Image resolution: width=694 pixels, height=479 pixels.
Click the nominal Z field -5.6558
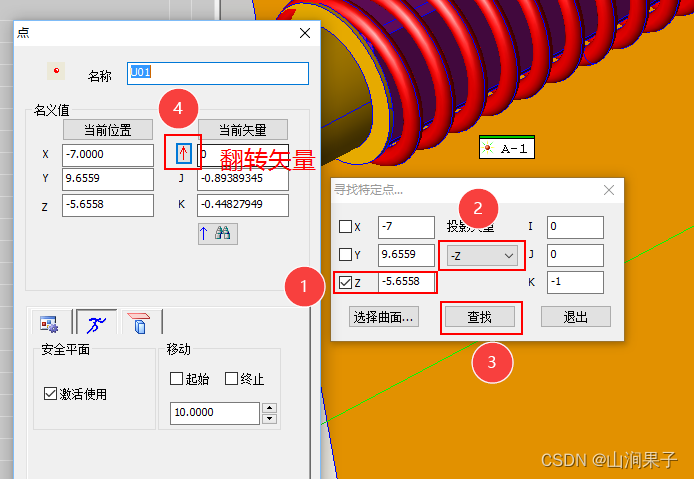(x=108, y=205)
